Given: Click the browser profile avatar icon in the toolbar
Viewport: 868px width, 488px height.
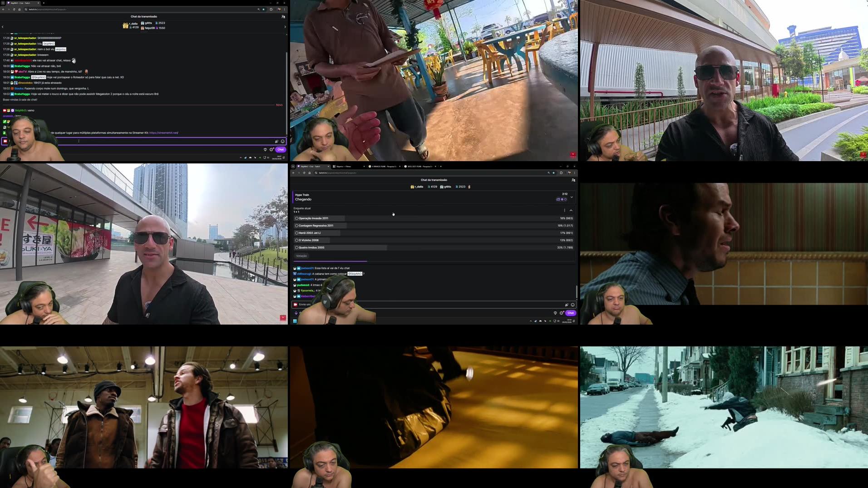Looking at the screenshot, I should [570, 173].
